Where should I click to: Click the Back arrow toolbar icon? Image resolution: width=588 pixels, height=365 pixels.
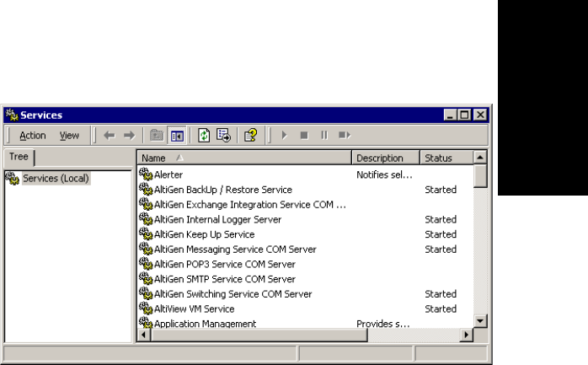tap(110, 136)
